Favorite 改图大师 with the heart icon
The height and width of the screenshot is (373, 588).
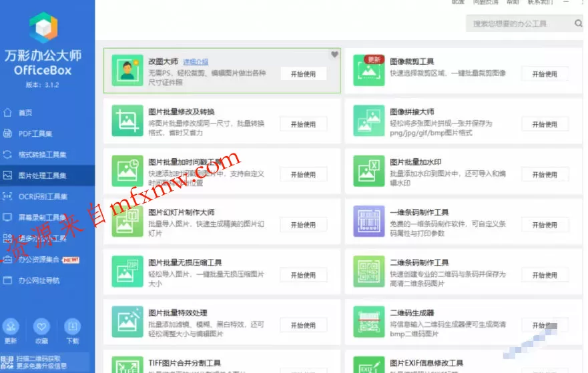point(334,55)
